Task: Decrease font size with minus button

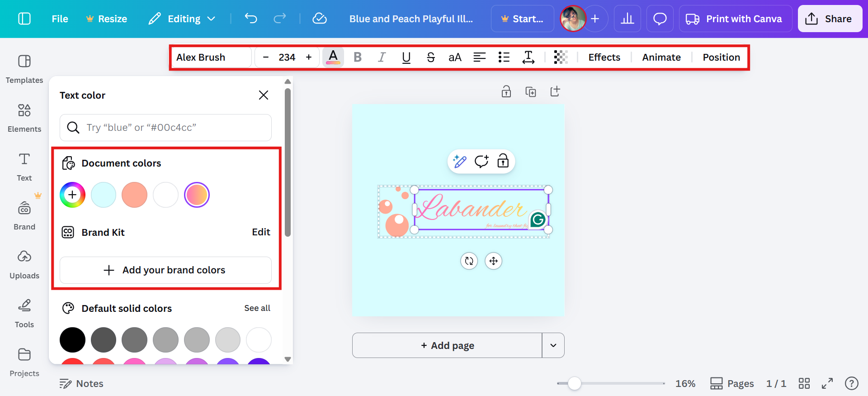Action: click(x=266, y=57)
